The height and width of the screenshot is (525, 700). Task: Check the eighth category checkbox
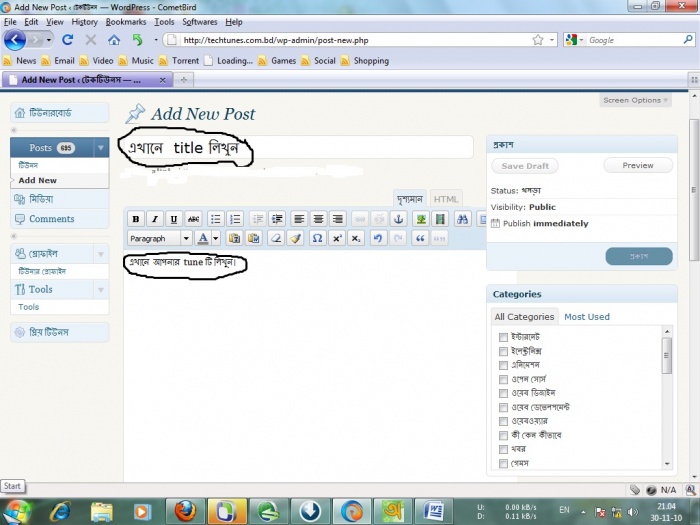[x=503, y=435]
